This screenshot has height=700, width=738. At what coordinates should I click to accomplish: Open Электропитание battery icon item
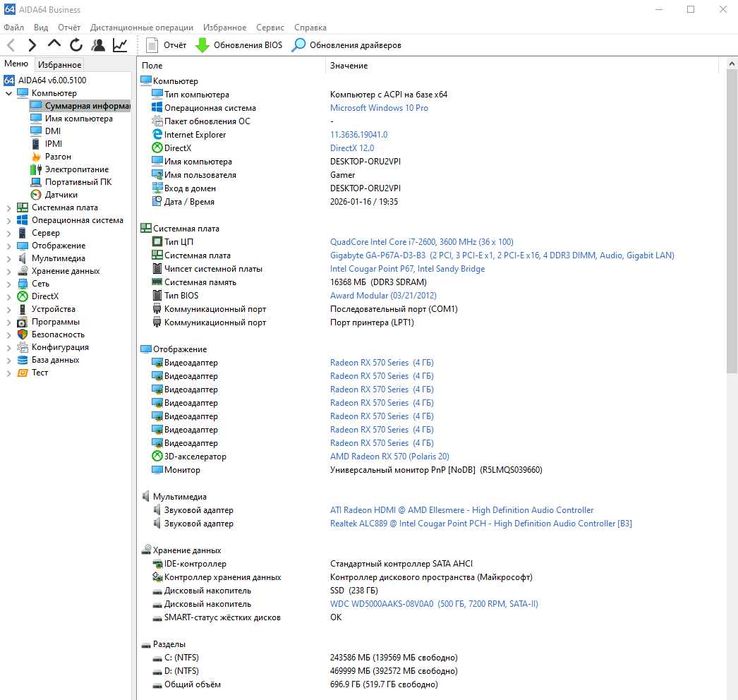[x=36, y=169]
